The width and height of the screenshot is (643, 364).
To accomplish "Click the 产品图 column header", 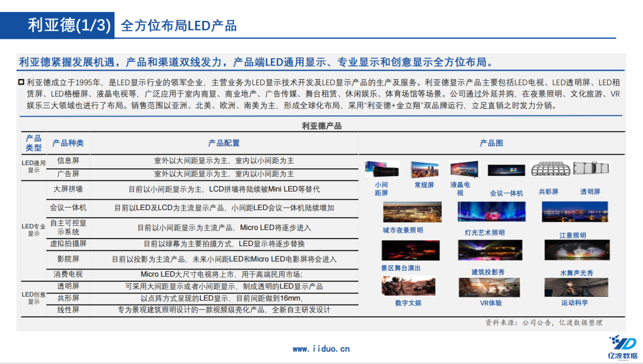I will pyautogui.click(x=491, y=143).
